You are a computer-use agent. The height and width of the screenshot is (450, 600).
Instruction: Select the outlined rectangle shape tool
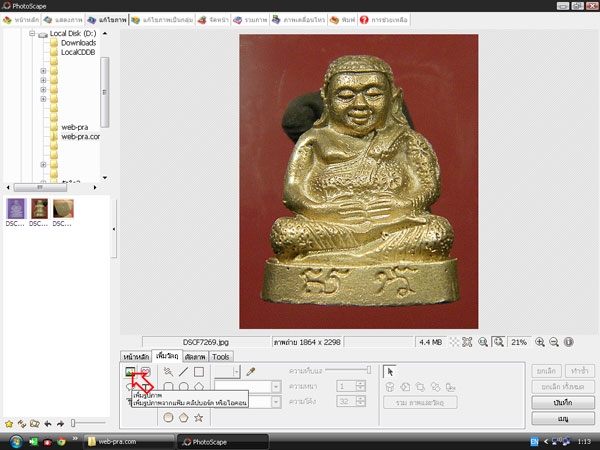click(199, 372)
